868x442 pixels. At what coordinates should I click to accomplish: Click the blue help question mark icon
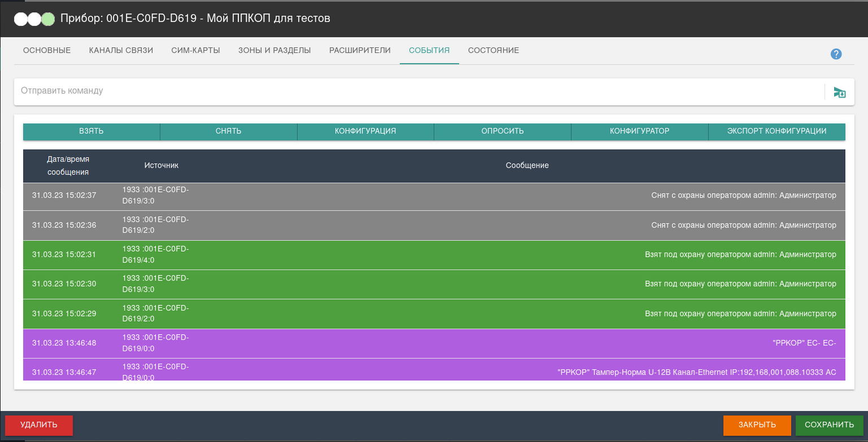(x=836, y=54)
